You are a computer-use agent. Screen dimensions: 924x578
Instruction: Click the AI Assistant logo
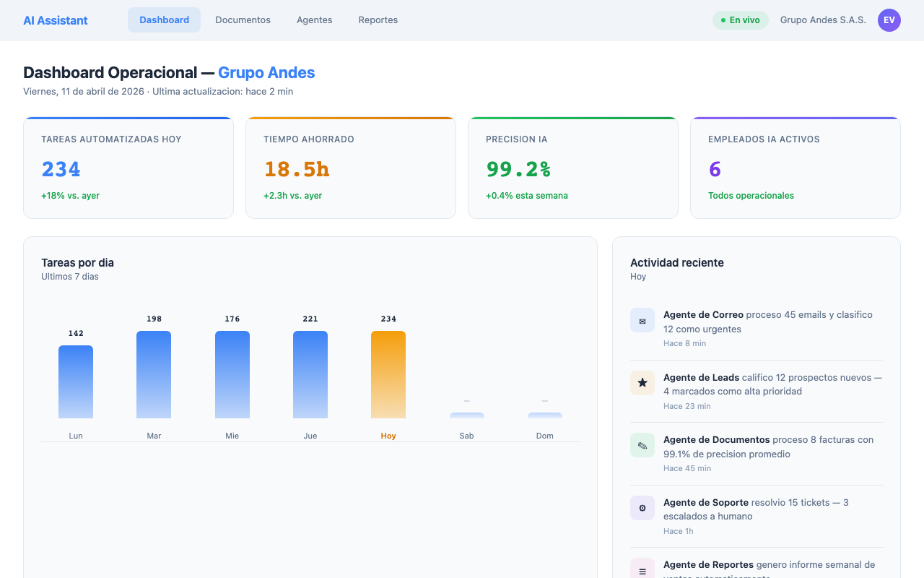55,20
